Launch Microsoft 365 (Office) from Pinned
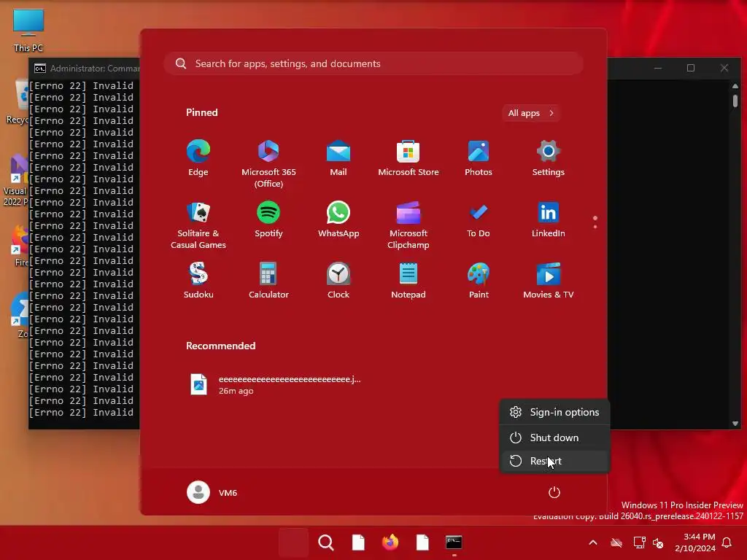The width and height of the screenshot is (747, 560). [x=268, y=164]
